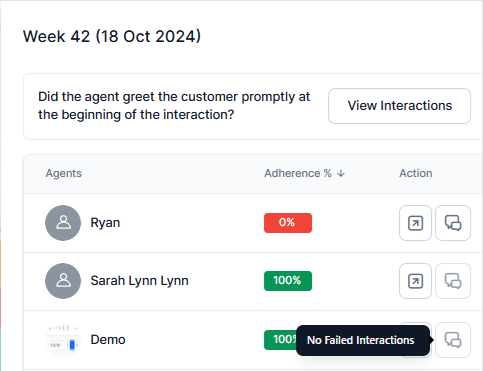Viewport: 483px width, 371px height.
Task: Click Demo's green 100% adherence badge
Action: tap(280, 340)
